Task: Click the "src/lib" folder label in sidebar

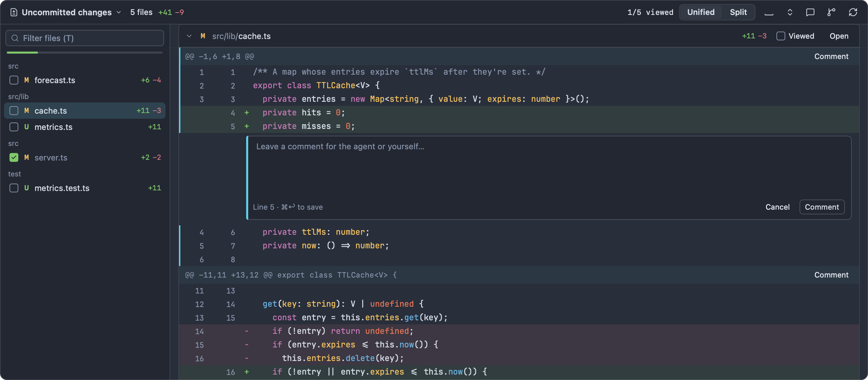Action: click(x=18, y=97)
